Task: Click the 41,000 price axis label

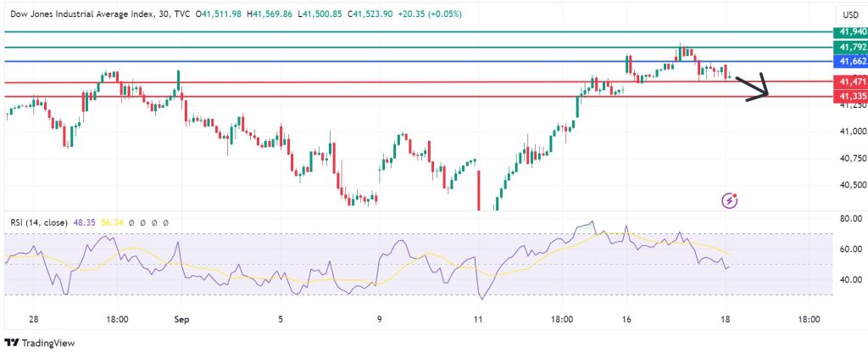Action: point(853,132)
